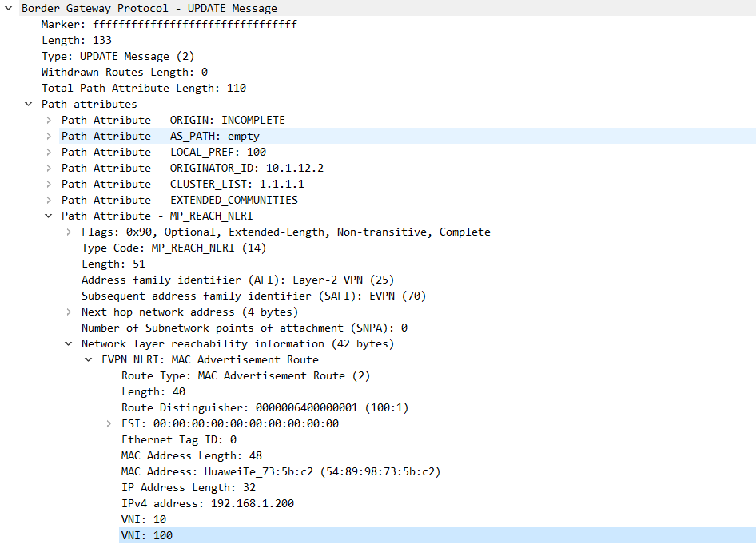This screenshot has width=756, height=544.
Task: Collapse the Path attributes section
Action: 29,105
